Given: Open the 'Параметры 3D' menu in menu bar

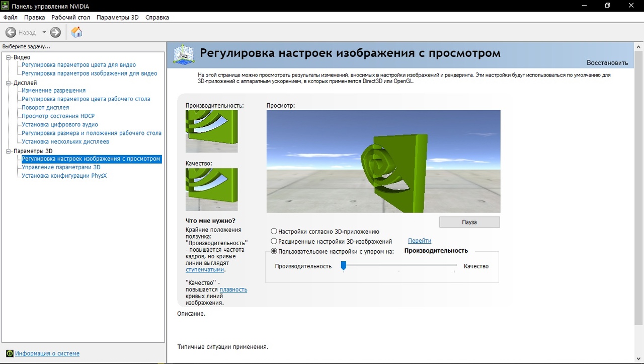Looking at the screenshot, I should pyautogui.click(x=118, y=17).
